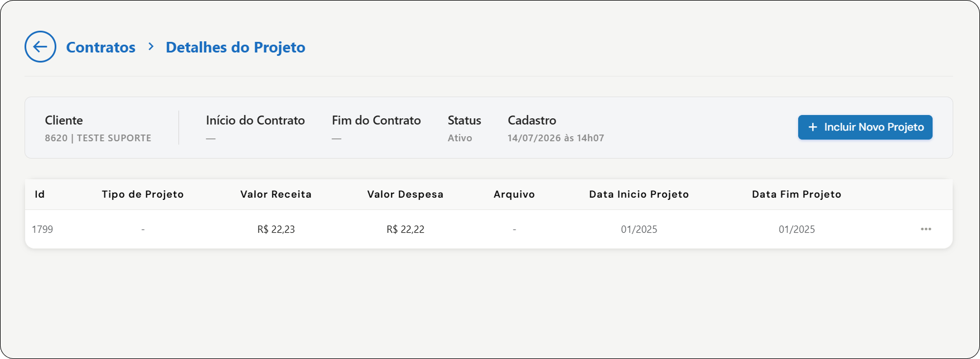Sort by the Id column header
The width and height of the screenshot is (980, 359).
(40, 194)
